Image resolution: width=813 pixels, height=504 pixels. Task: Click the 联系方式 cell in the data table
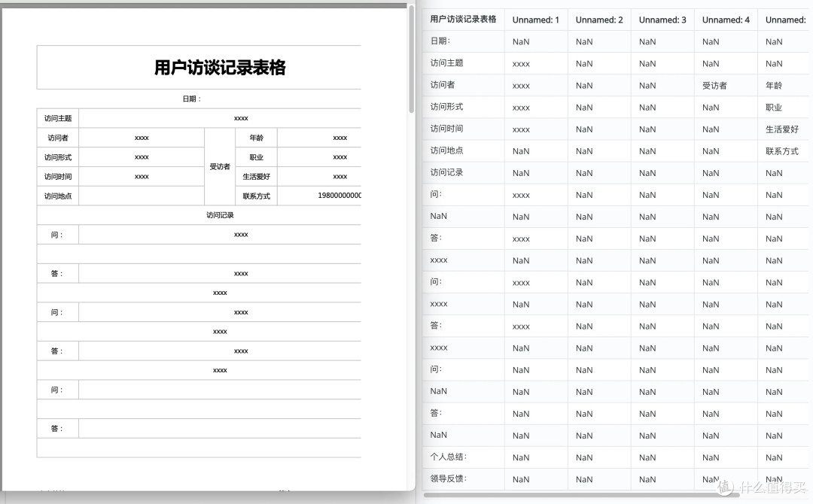click(782, 151)
